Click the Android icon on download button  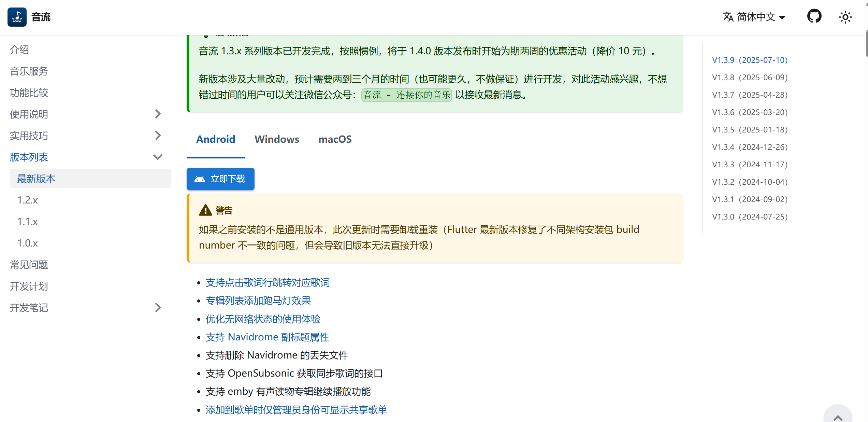200,179
